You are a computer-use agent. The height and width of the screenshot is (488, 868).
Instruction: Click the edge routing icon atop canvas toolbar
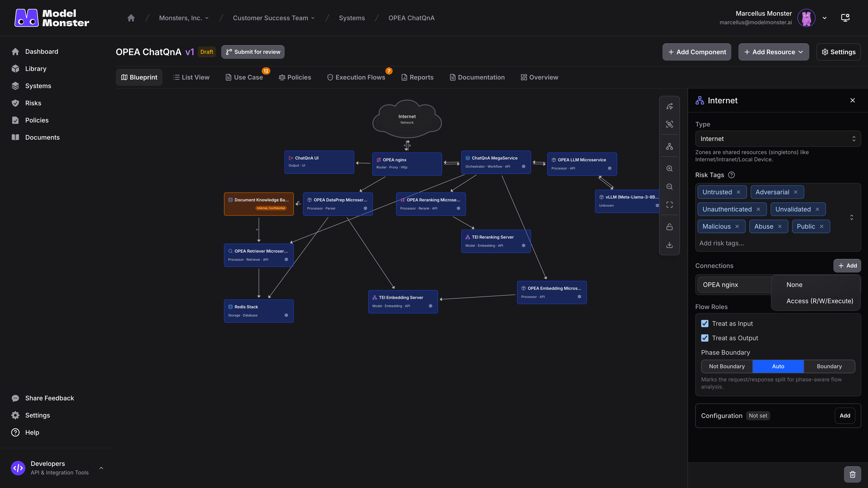point(670,106)
